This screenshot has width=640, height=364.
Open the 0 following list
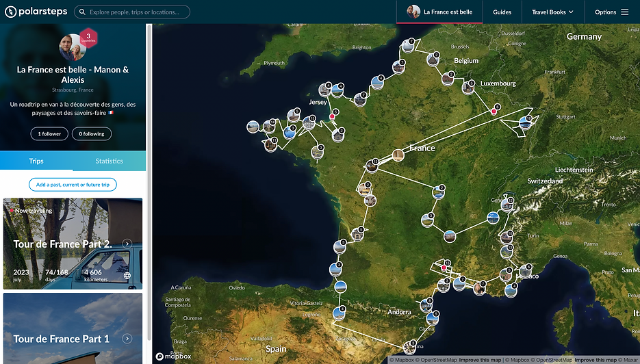pyautogui.click(x=92, y=134)
